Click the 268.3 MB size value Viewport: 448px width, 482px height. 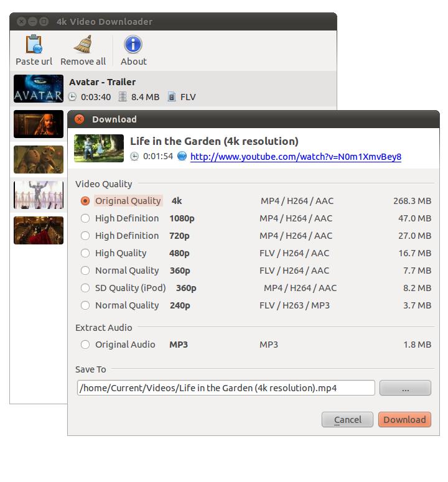(412, 201)
